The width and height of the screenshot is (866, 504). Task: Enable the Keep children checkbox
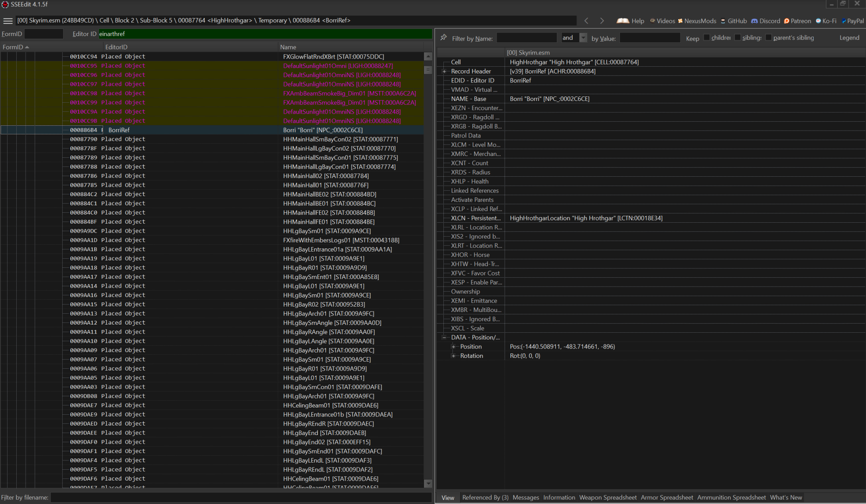tap(707, 37)
